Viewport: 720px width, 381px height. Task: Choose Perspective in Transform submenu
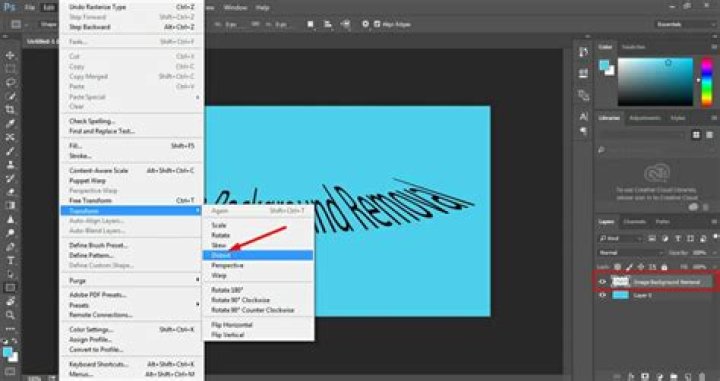click(258, 265)
